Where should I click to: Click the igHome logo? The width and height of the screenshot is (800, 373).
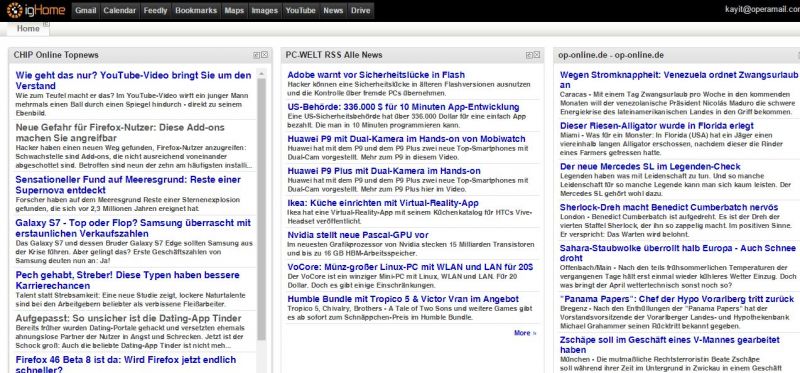(x=36, y=10)
